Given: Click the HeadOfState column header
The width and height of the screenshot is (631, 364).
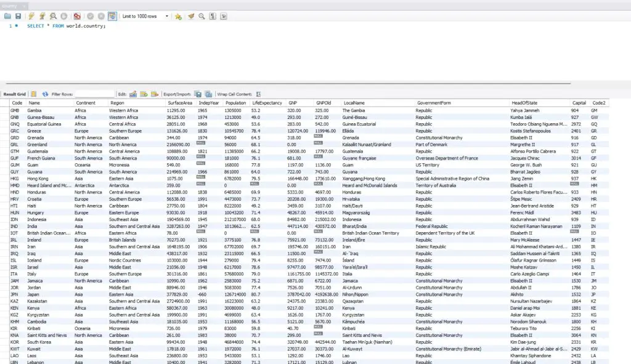Looking at the screenshot, I should 524,103.
